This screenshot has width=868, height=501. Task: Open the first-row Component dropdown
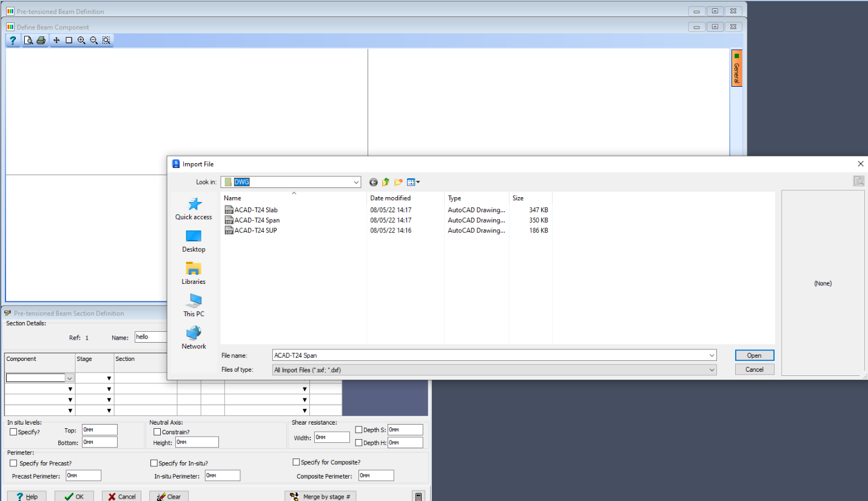point(70,378)
